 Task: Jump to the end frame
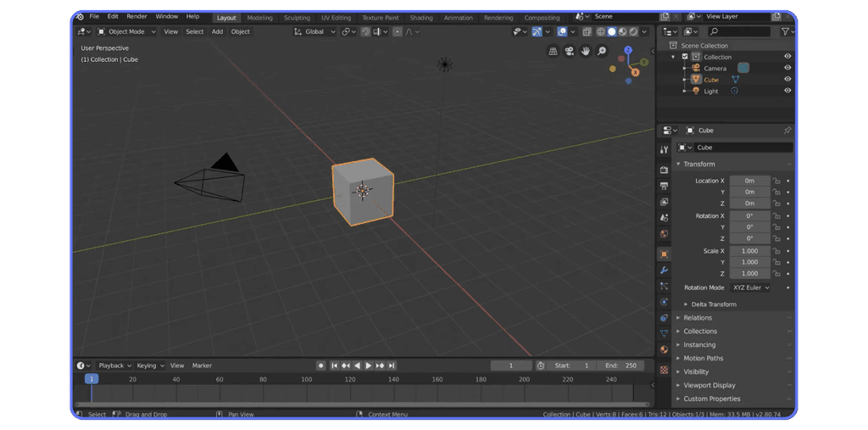pyautogui.click(x=392, y=366)
